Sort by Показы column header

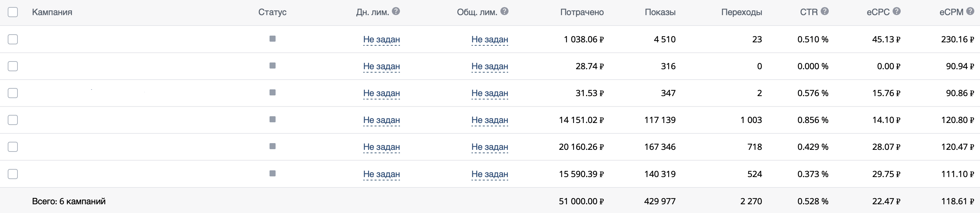[660, 12]
